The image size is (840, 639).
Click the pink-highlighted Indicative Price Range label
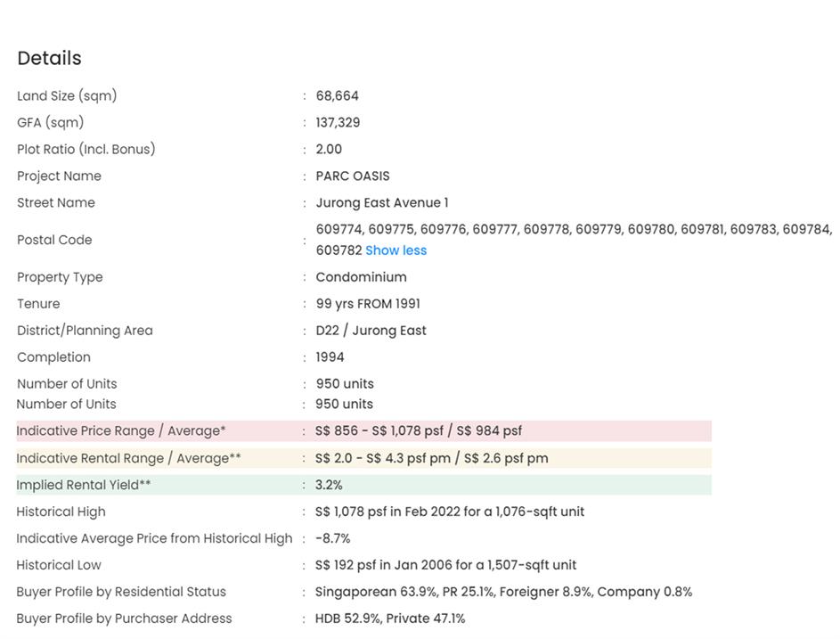pyautogui.click(x=121, y=431)
